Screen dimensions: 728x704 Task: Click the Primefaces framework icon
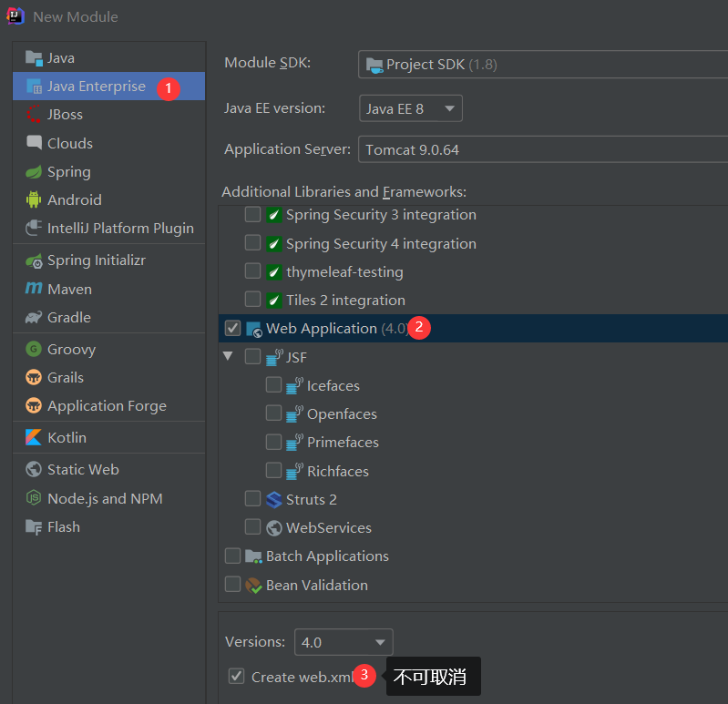pyautogui.click(x=295, y=443)
